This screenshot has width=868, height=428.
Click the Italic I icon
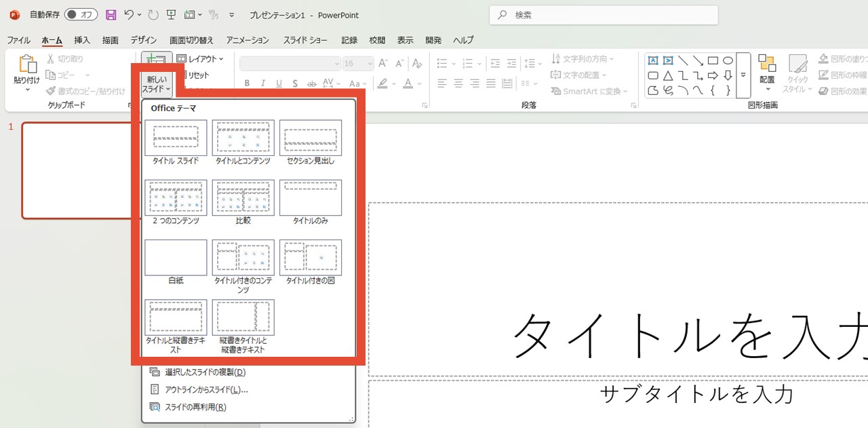tap(264, 83)
